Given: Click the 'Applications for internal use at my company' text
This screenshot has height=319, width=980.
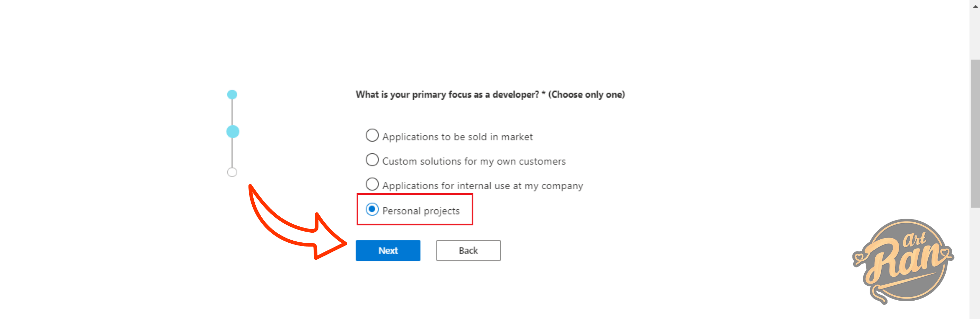Looking at the screenshot, I should [x=482, y=186].
